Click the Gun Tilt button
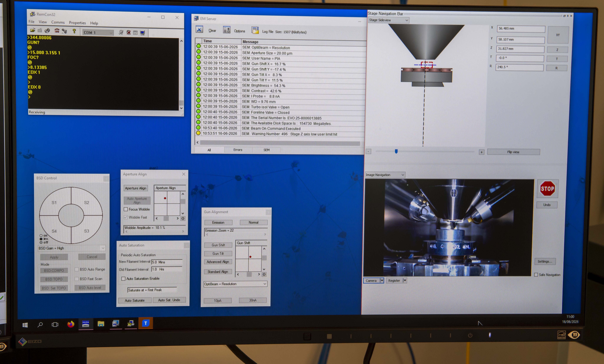 click(x=218, y=254)
